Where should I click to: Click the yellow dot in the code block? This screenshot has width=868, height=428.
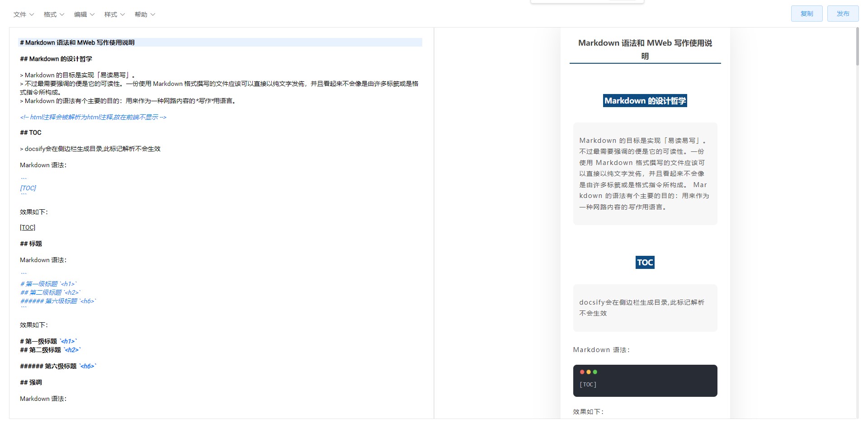tap(589, 372)
